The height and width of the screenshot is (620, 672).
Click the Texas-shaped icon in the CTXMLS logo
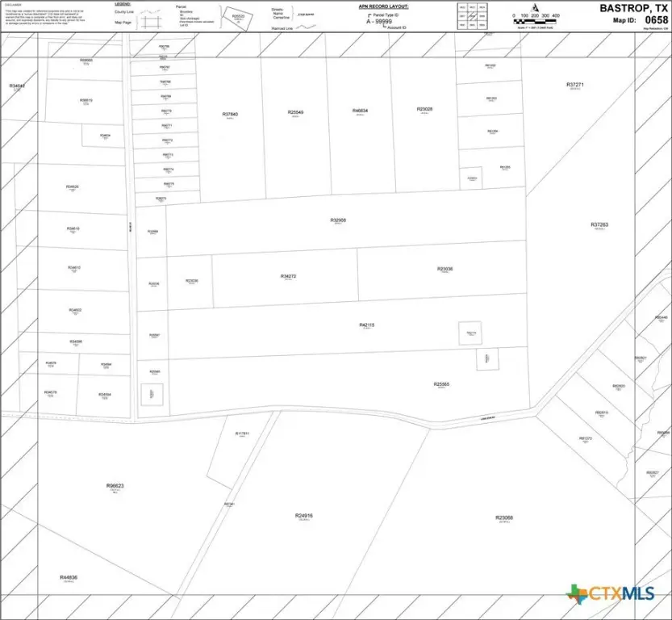pyautogui.click(x=576, y=594)
